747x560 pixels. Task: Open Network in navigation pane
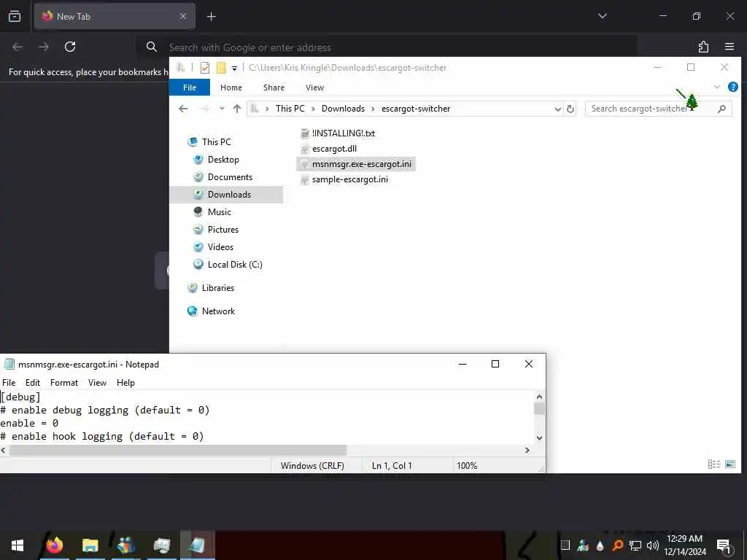point(218,311)
